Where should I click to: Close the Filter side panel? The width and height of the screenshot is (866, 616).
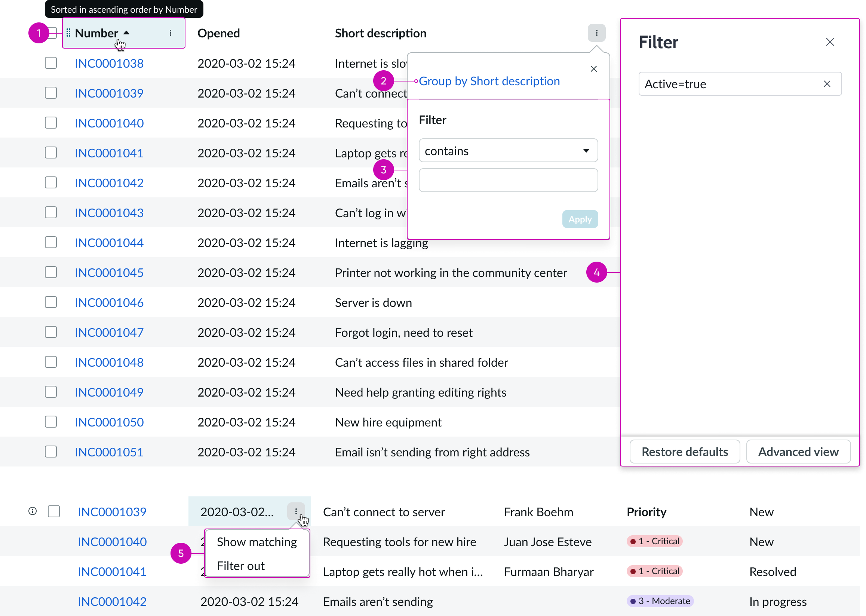click(830, 42)
